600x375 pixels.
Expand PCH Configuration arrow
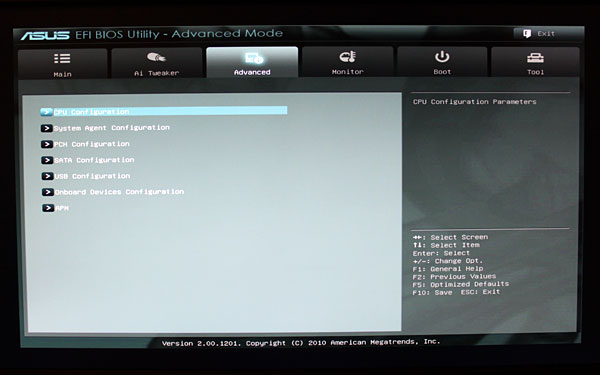[x=47, y=144]
